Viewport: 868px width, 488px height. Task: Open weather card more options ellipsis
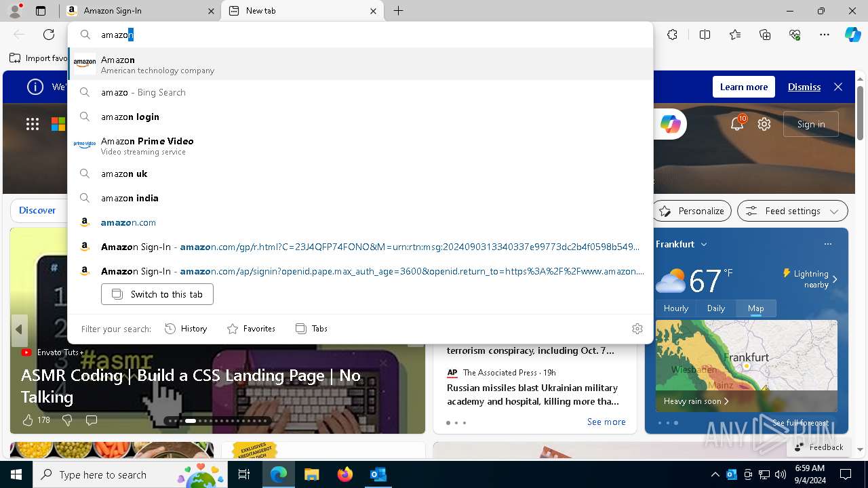[x=827, y=244]
